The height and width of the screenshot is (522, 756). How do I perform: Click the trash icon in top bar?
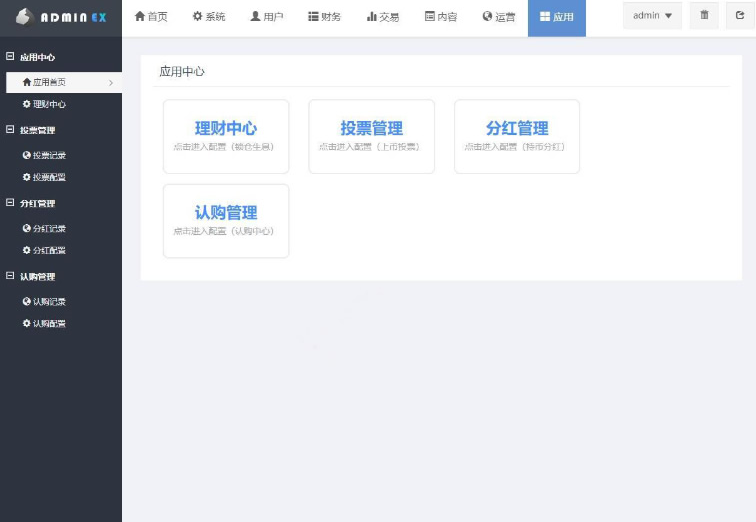[704, 16]
